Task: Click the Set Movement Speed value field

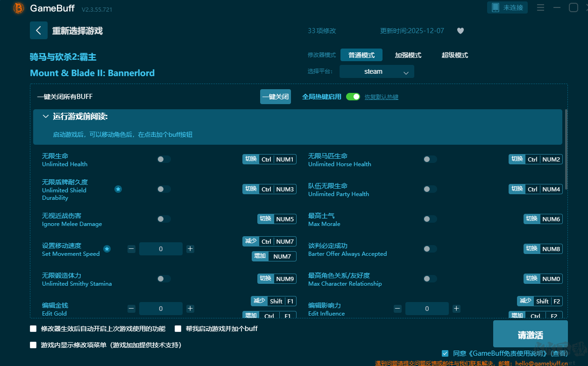Action: 161,249
